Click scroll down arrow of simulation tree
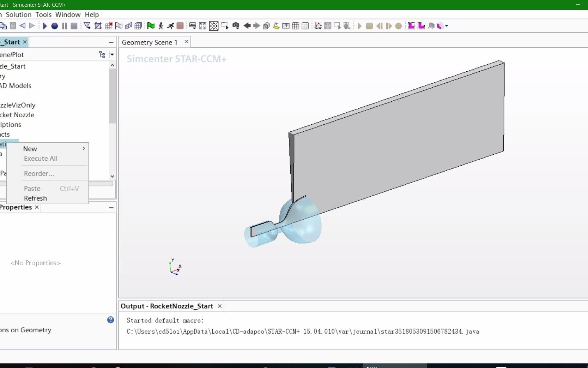The height and width of the screenshot is (368, 588). [112, 176]
